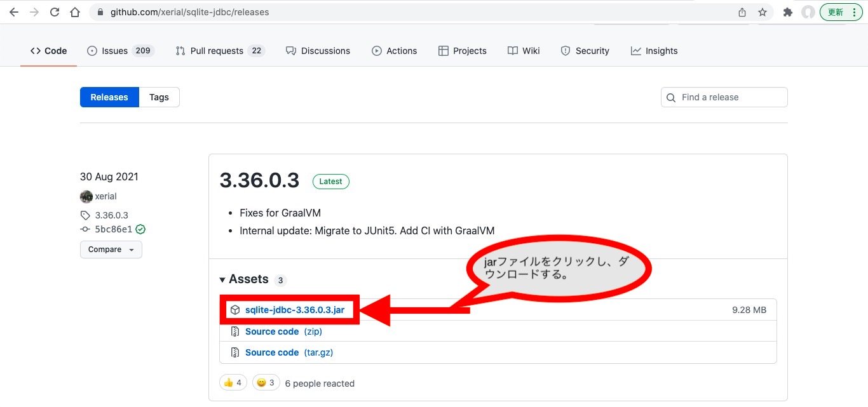Open the Compare dropdown
The height and width of the screenshot is (407, 868).
111,250
